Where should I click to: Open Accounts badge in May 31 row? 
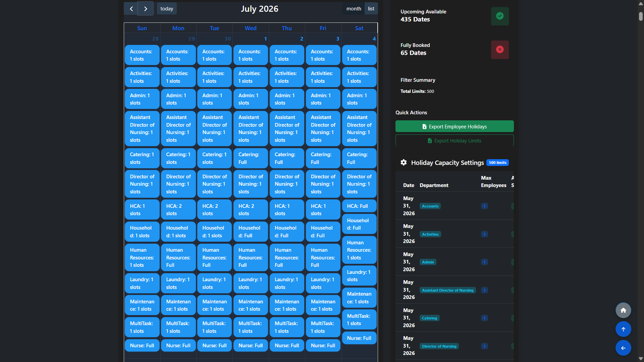pyautogui.click(x=430, y=206)
